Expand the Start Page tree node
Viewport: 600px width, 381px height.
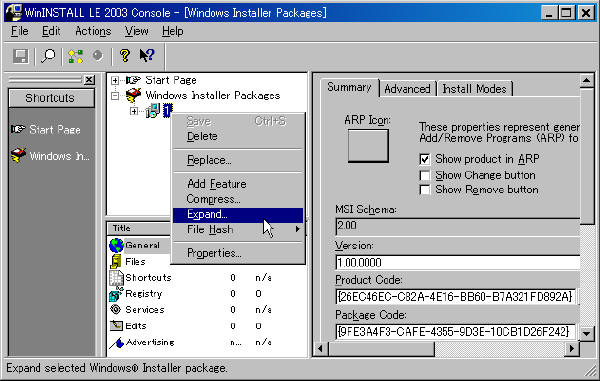click(x=115, y=80)
